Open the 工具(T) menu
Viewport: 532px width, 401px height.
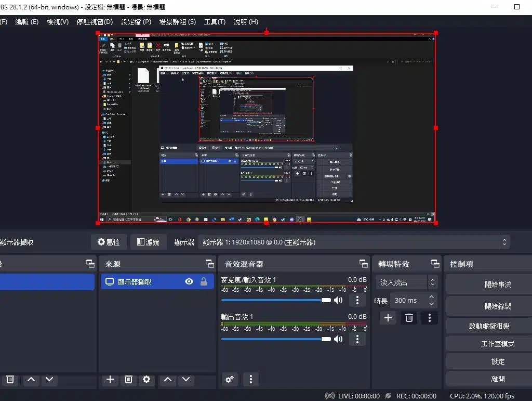click(215, 22)
